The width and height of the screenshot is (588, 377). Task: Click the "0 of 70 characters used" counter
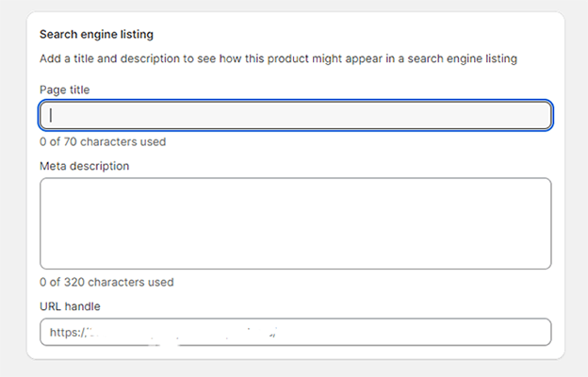103,141
